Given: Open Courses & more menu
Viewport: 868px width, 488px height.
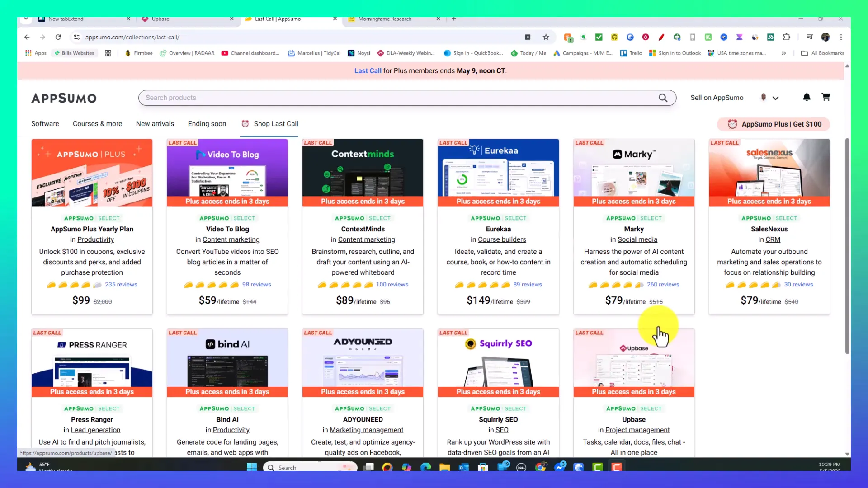Looking at the screenshot, I should click(97, 124).
